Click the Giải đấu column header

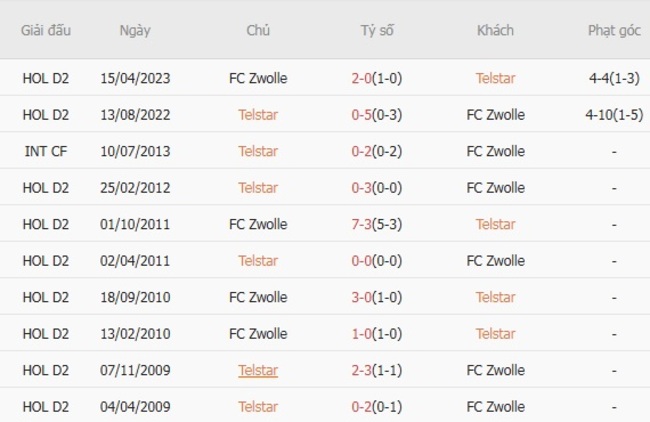(46, 30)
